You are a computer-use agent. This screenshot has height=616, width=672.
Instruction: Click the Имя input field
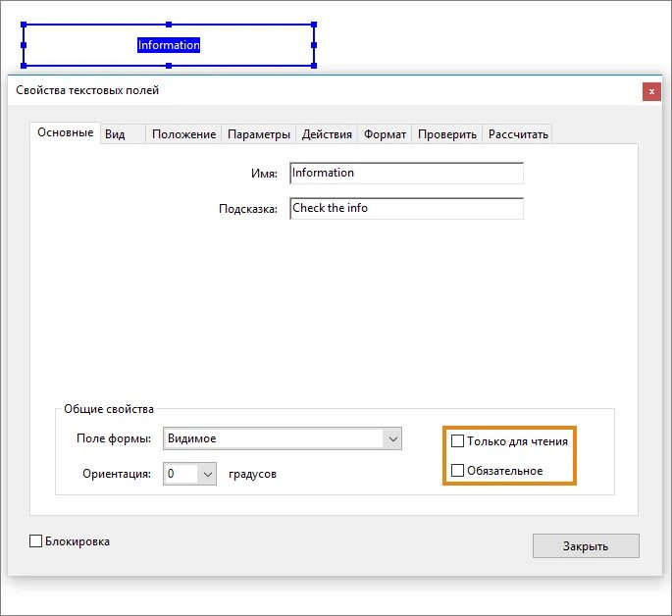(406, 173)
